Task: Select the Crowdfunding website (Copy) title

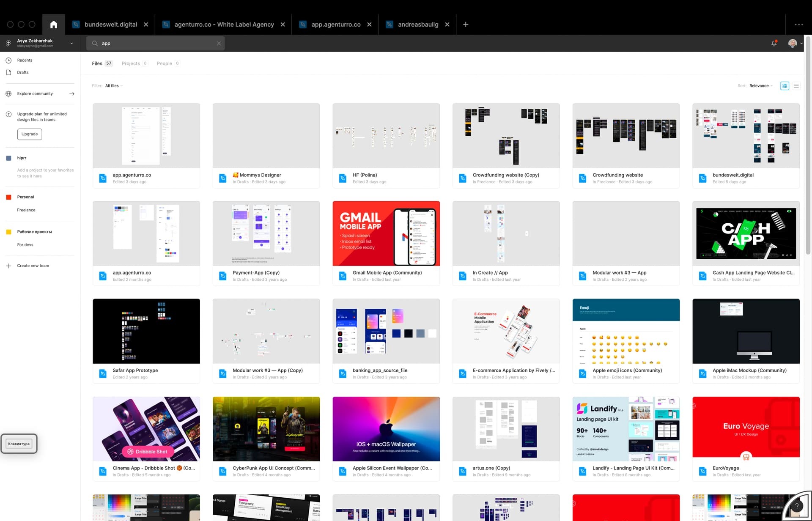Action: pos(506,175)
